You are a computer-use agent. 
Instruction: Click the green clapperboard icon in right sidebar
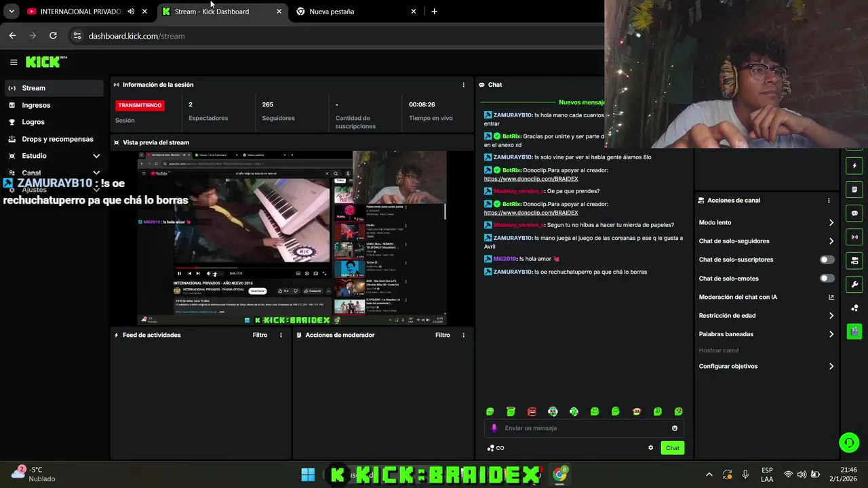[854, 331]
